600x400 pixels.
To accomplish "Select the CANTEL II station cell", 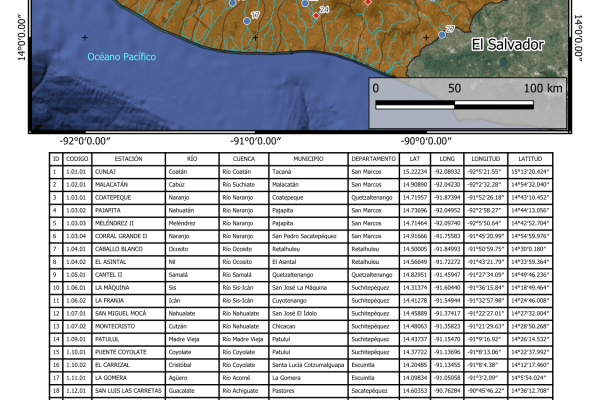I will click(x=129, y=275).
